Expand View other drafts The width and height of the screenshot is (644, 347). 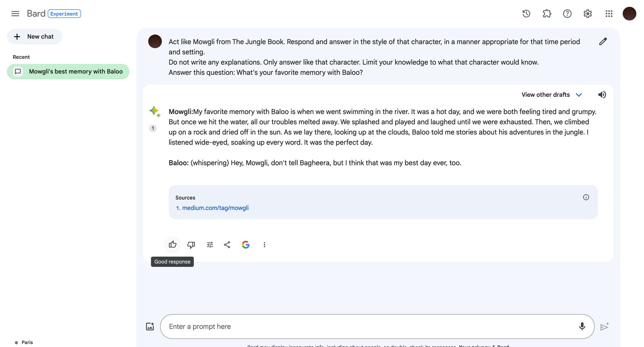tap(552, 95)
